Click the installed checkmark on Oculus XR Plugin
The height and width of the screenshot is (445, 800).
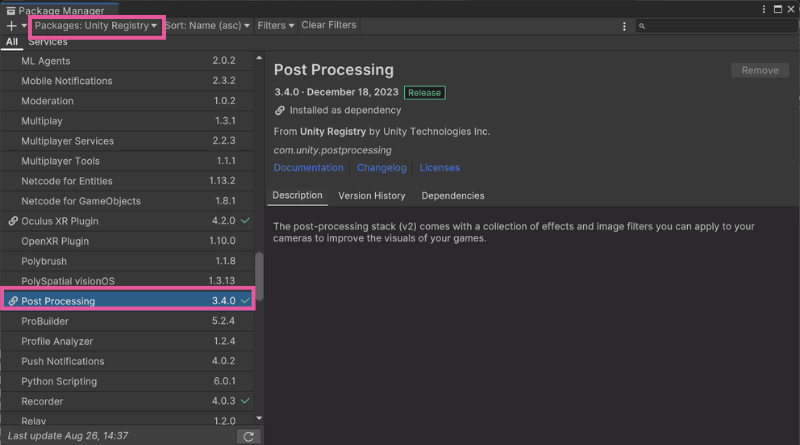tap(245, 220)
